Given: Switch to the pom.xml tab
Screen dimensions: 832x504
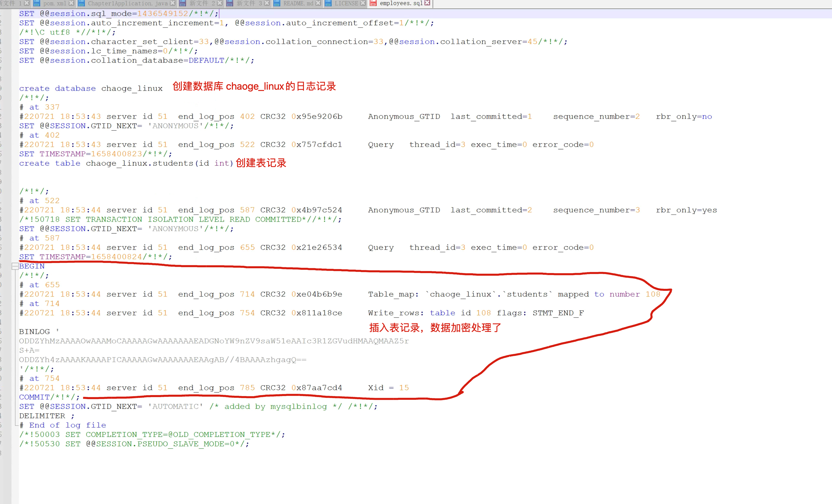Looking at the screenshot, I should [x=54, y=3].
